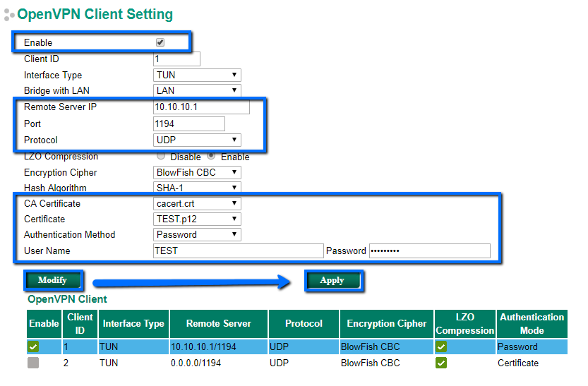The height and width of the screenshot is (386, 588).
Task: Expand the Bridge with LAN dropdown
Action: [x=197, y=91]
